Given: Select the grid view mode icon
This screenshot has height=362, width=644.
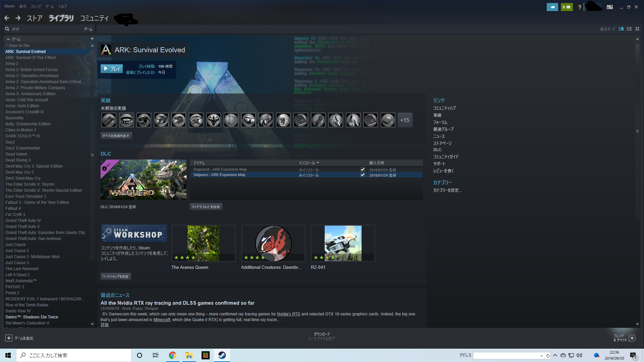Looking at the screenshot, I should 637,29.
